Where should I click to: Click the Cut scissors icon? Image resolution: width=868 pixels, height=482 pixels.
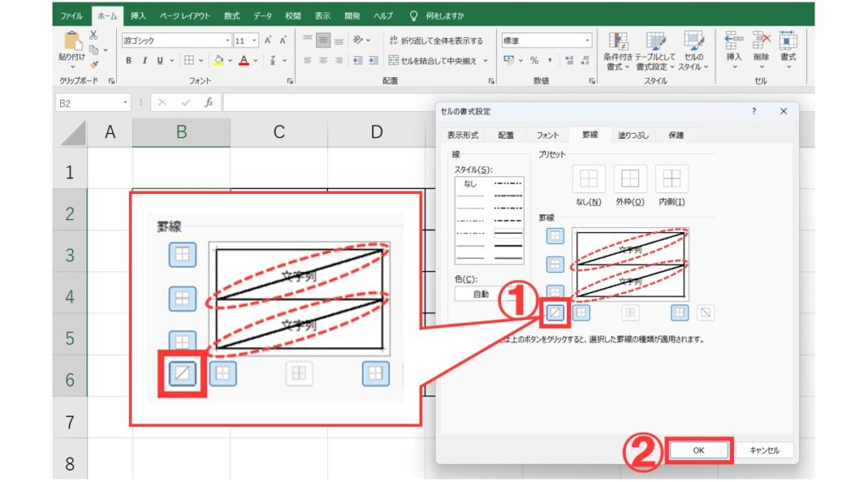[93, 36]
